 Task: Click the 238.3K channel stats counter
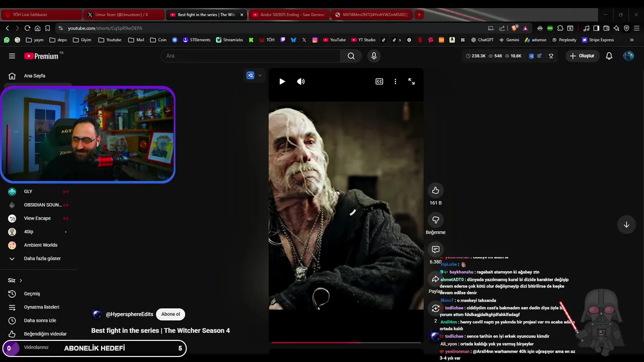click(475, 56)
